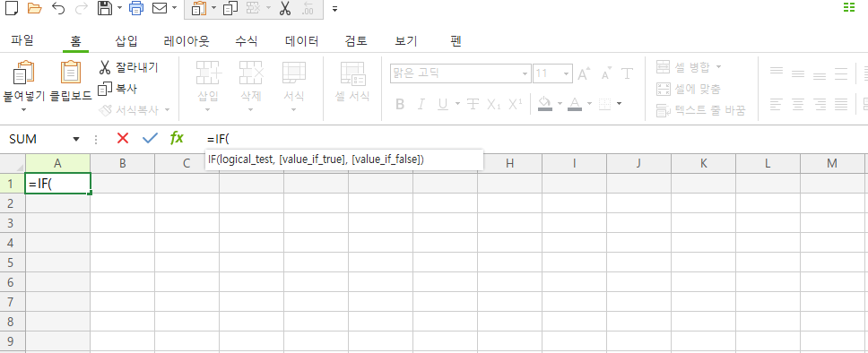Viewport: 868px width, 353px height.
Task: Switch to the 레이아웃 tab
Action: [x=187, y=40]
